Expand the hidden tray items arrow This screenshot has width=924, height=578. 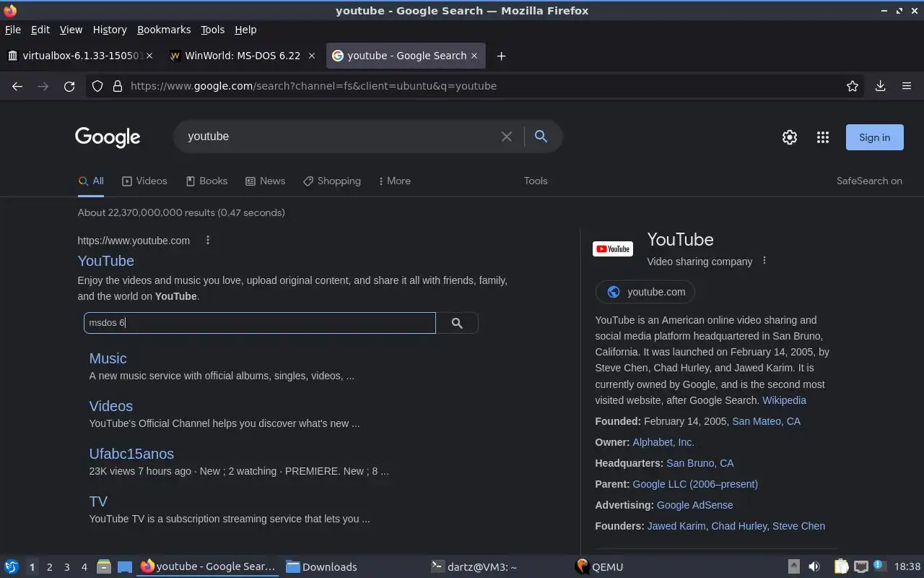tap(793, 566)
